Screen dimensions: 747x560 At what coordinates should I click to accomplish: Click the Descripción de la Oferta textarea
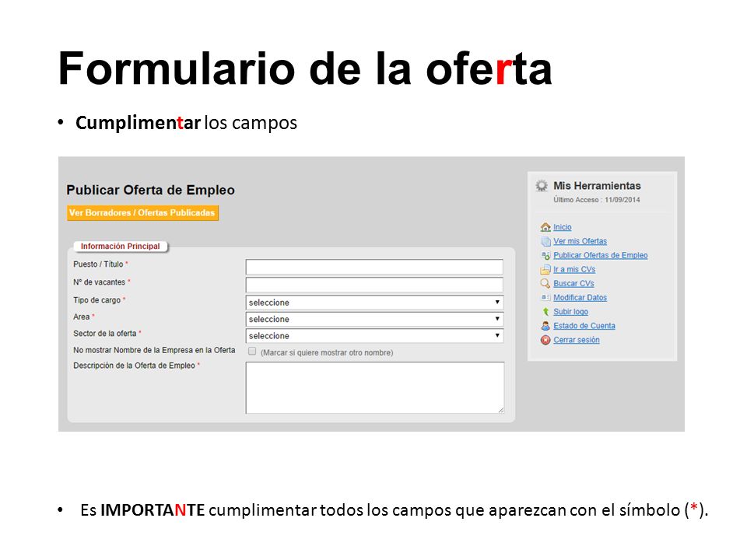coord(375,387)
